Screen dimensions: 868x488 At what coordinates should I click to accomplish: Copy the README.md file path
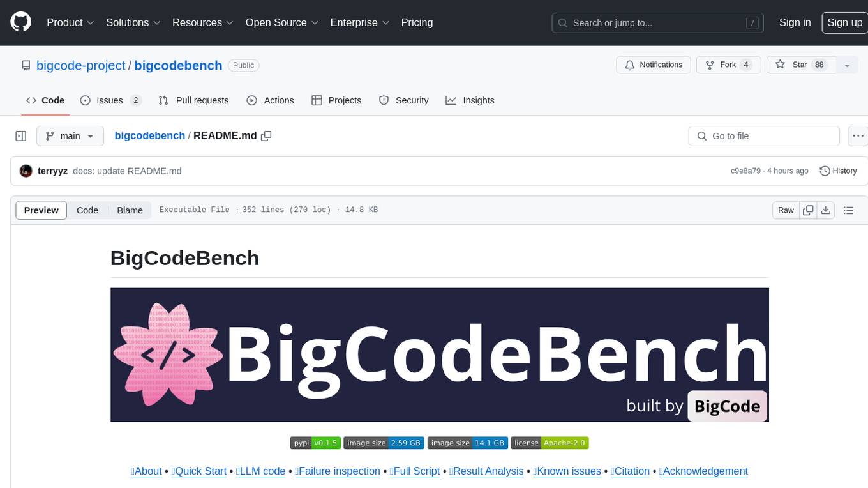tap(267, 136)
